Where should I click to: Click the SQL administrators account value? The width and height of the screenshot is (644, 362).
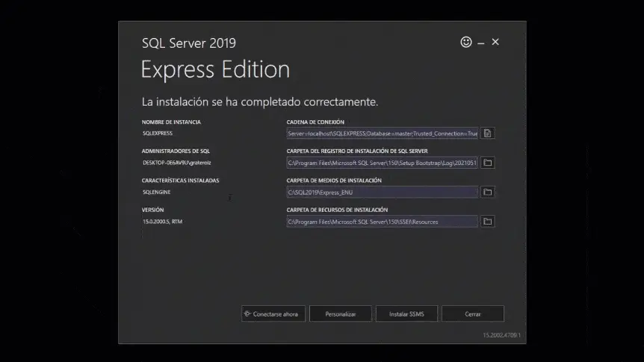point(172,163)
